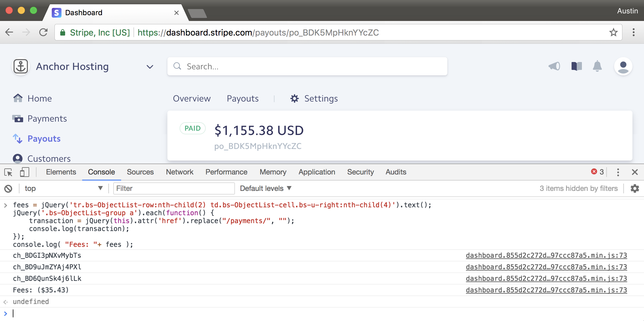Click the console Filter field
This screenshot has height=321, width=644.
point(174,188)
